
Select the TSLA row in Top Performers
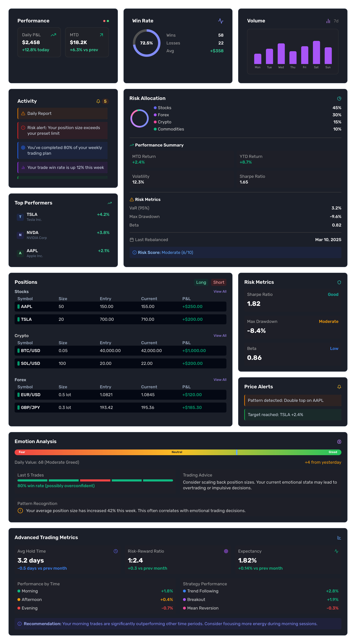[63, 217]
